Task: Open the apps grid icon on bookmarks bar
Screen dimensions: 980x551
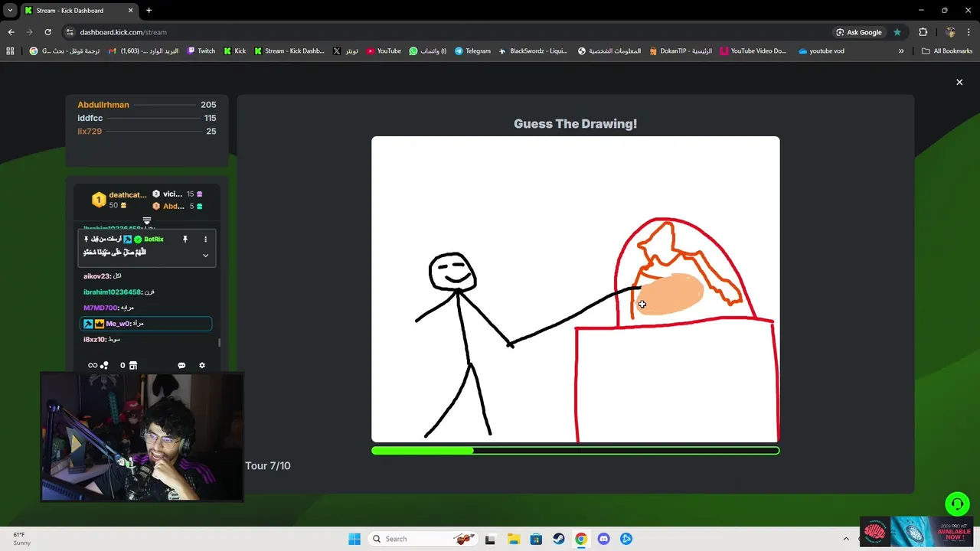Action: click(10, 51)
